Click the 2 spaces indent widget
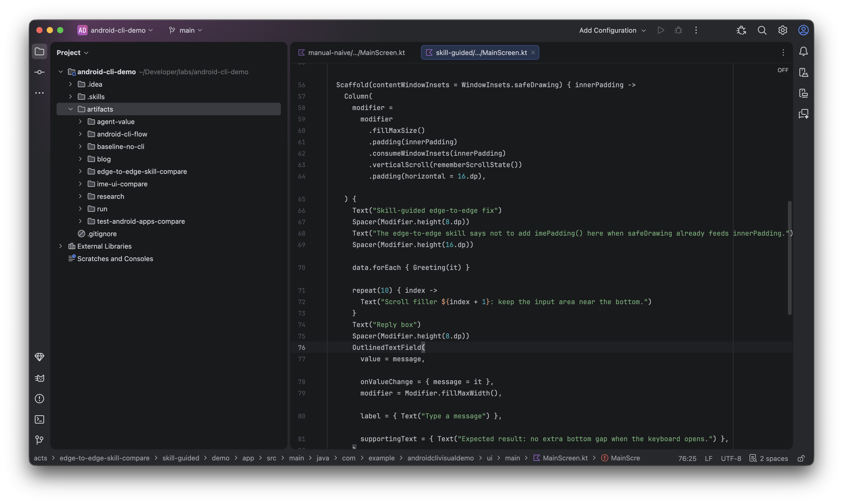Image resolution: width=843 pixels, height=504 pixels. [769, 458]
